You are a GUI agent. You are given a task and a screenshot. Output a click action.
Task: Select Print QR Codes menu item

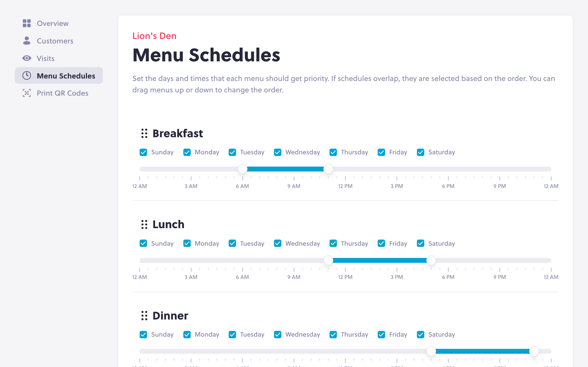coord(62,93)
